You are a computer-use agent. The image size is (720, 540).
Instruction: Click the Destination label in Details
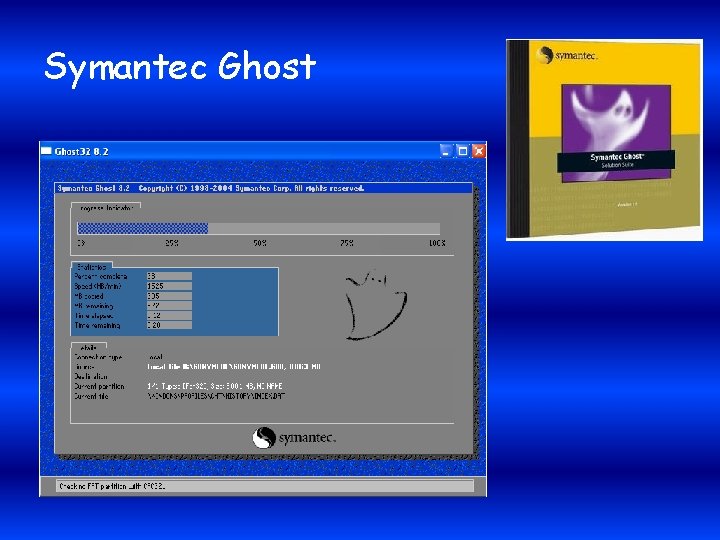[x=90, y=377]
